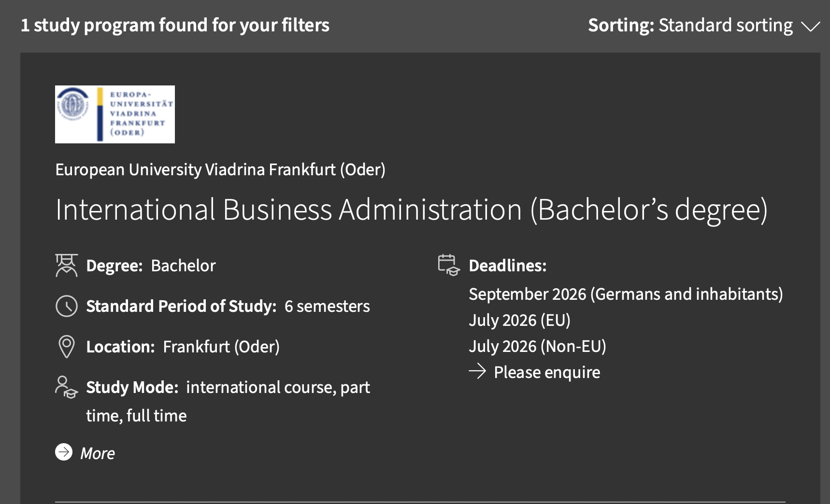830x504 pixels.
Task: Click the results count heading
Action: coord(175,25)
